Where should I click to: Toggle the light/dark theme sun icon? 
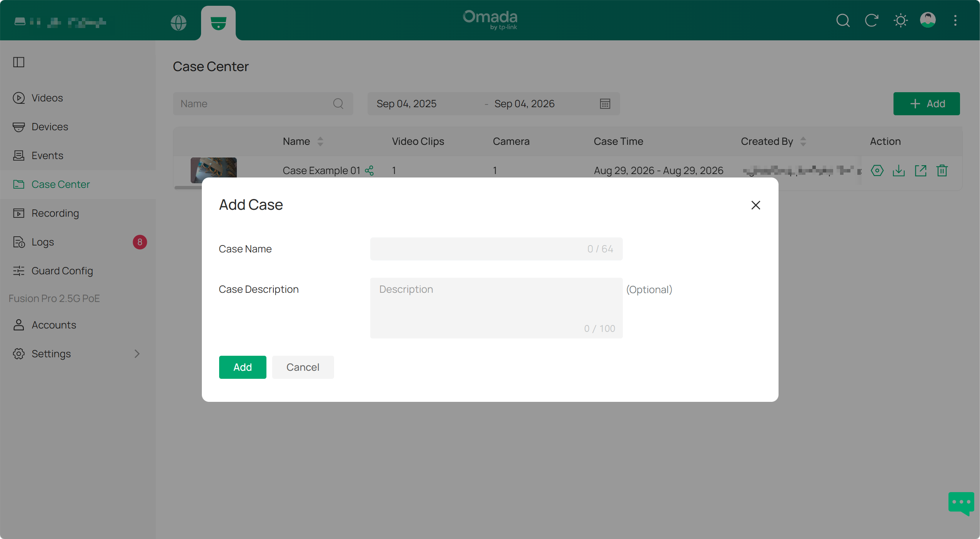pos(900,20)
